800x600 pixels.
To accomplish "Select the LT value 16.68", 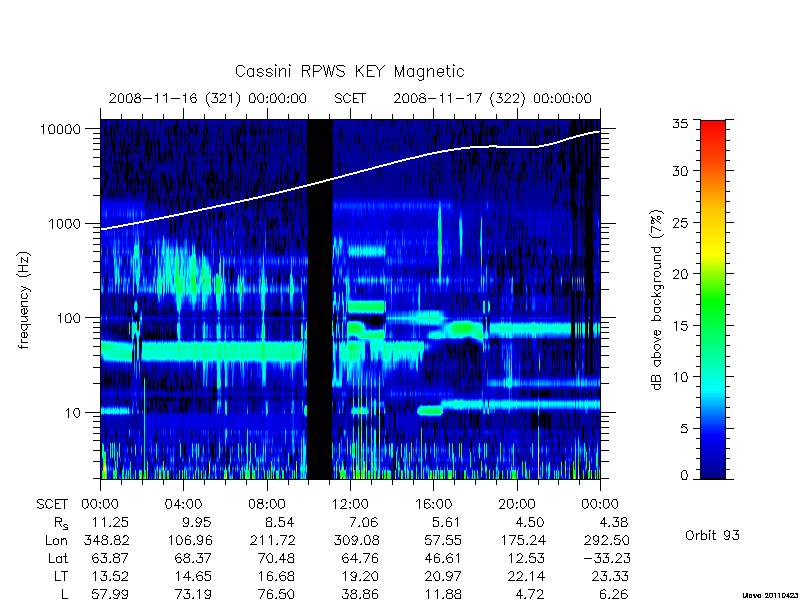I will click(277, 576).
